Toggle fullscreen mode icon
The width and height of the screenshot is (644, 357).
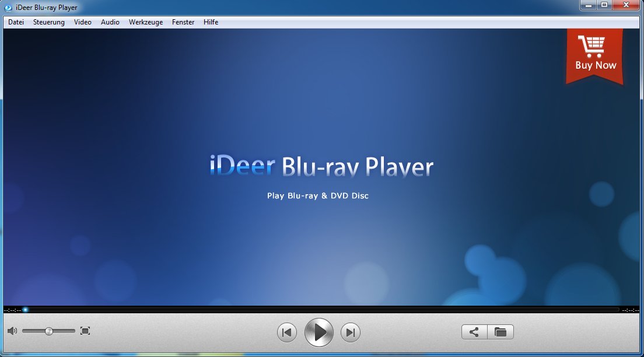(85, 331)
